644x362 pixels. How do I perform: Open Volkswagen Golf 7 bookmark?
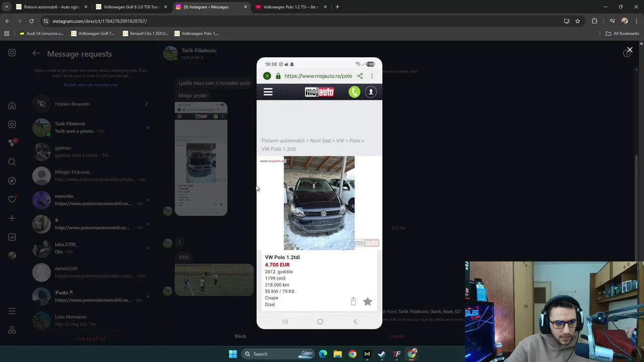(x=93, y=33)
